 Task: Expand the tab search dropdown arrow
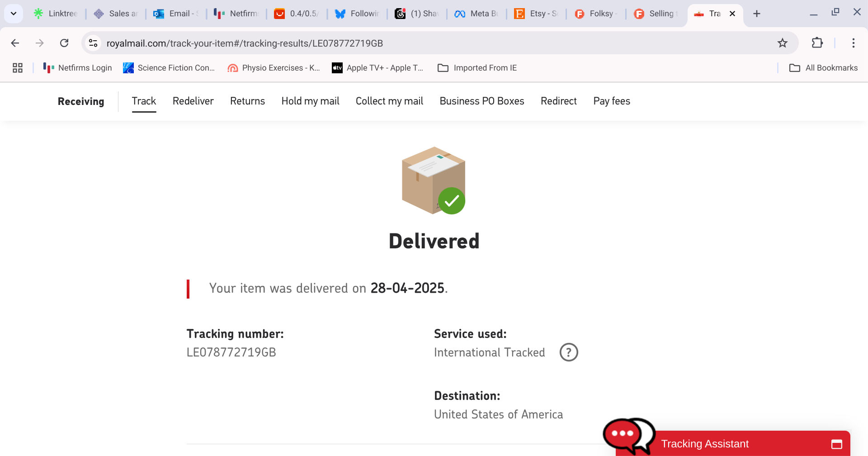(14, 14)
